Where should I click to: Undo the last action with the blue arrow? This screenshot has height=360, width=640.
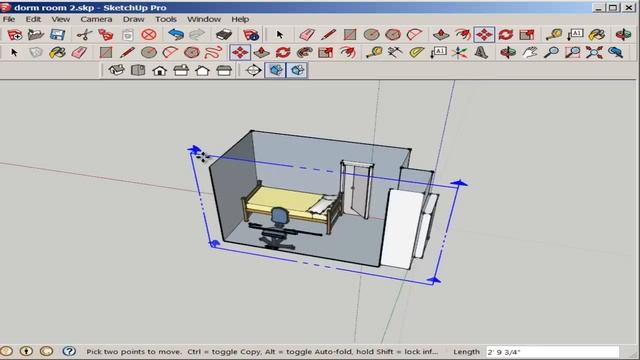(x=176, y=35)
